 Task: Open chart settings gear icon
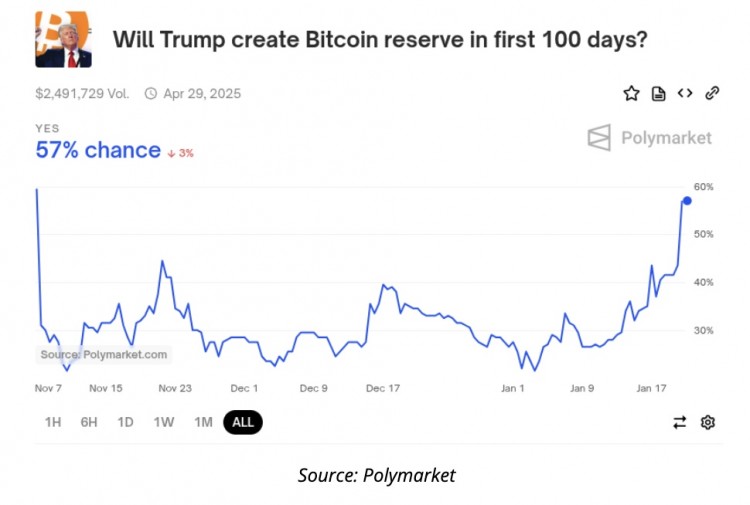[708, 422]
